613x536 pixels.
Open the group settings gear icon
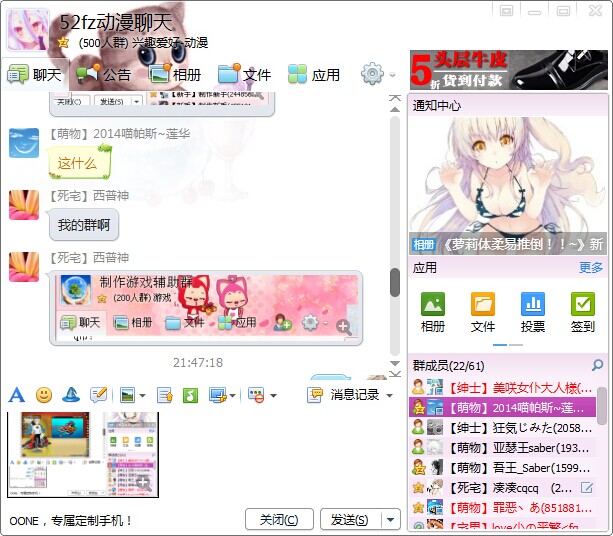pyautogui.click(x=372, y=73)
